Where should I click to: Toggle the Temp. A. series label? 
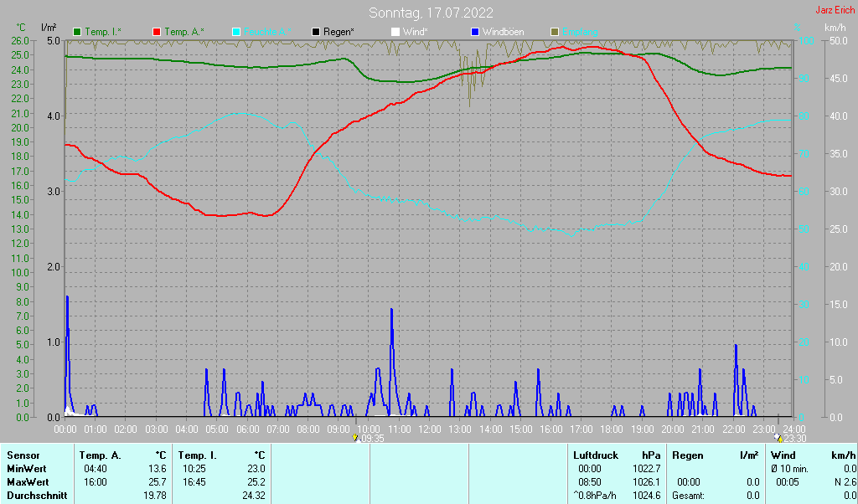click(x=184, y=33)
